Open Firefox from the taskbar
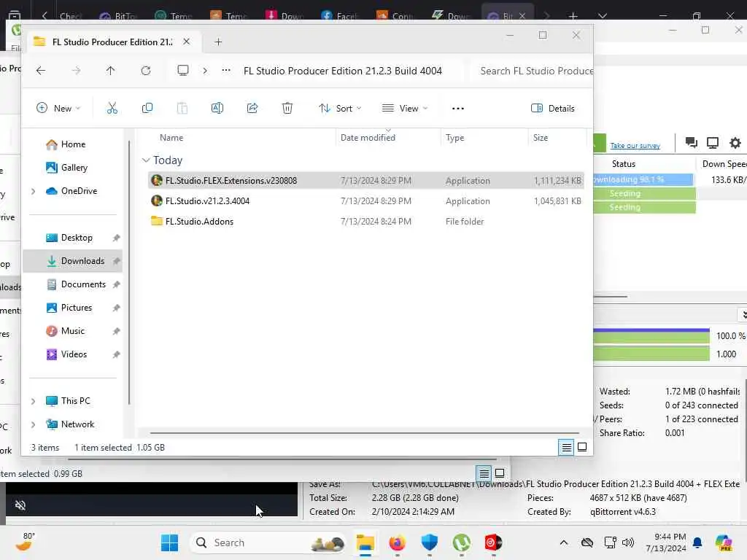This screenshot has width=747, height=560. (x=398, y=542)
